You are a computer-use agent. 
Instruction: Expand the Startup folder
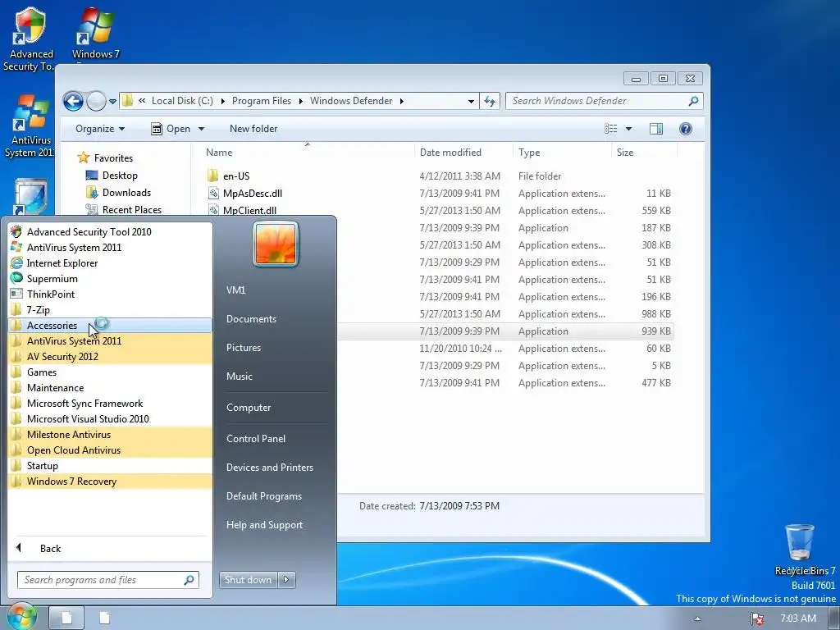tap(110, 465)
